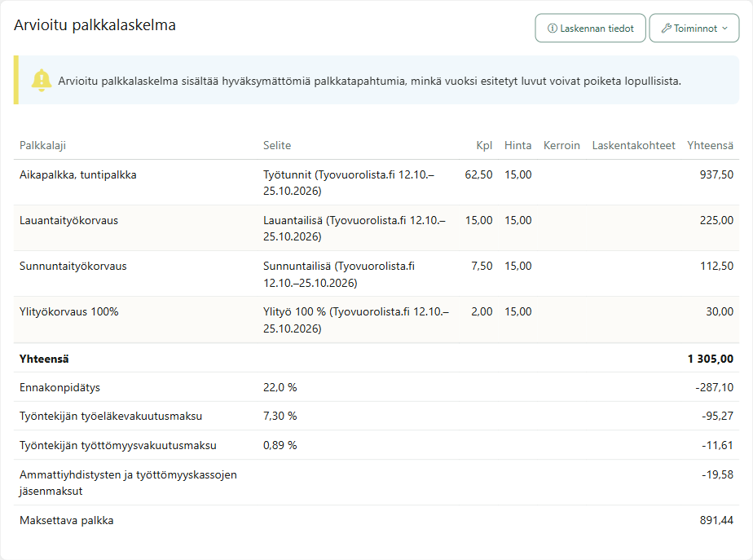Open the Toiminnot actions dropdown
Image resolution: width=753 pixels, height=560 pixels.
[x=694, y=29]
